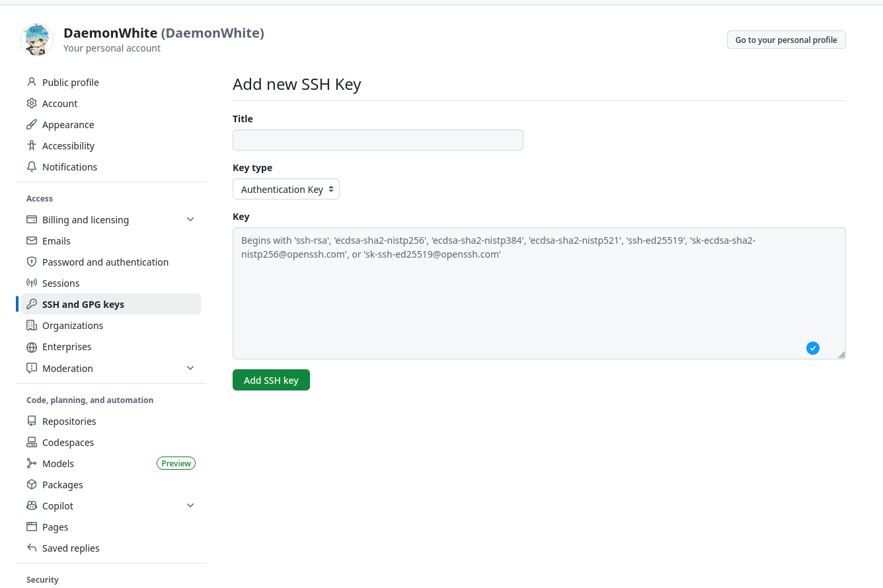Go to Repositories settings page
Screen dimensions: 883x588
(x=69, y=422)
